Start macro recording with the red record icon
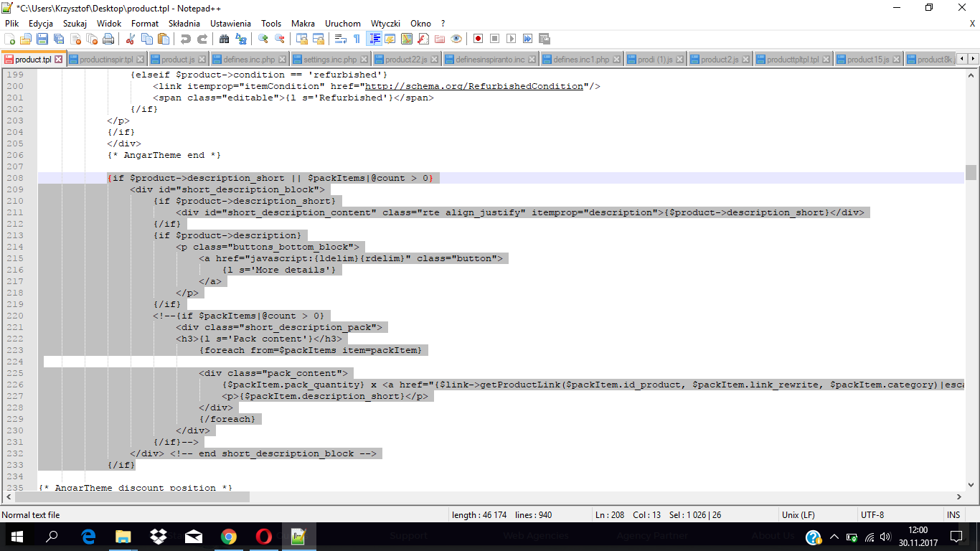980x551 pixels. (478, 39)
